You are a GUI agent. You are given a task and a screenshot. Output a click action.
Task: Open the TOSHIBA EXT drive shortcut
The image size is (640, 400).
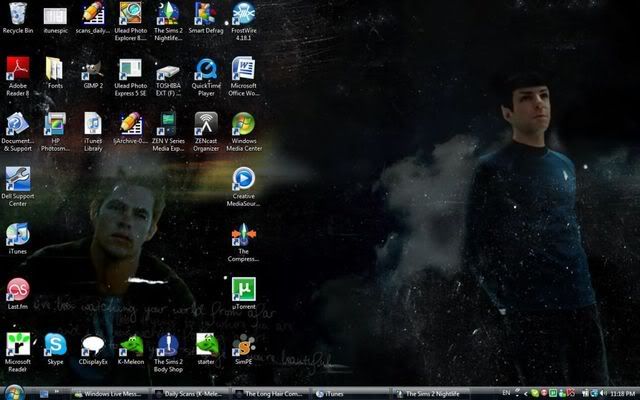[x=168, y=80]
